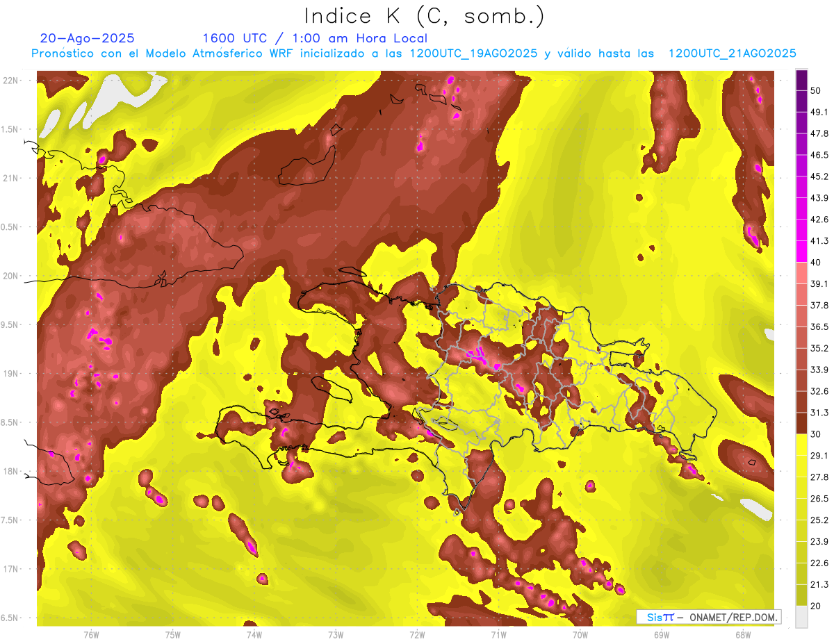Viewport: 834px width, 644px height.
Task: Click the "17N" latitude label
Action: click(x=10, y=570)
